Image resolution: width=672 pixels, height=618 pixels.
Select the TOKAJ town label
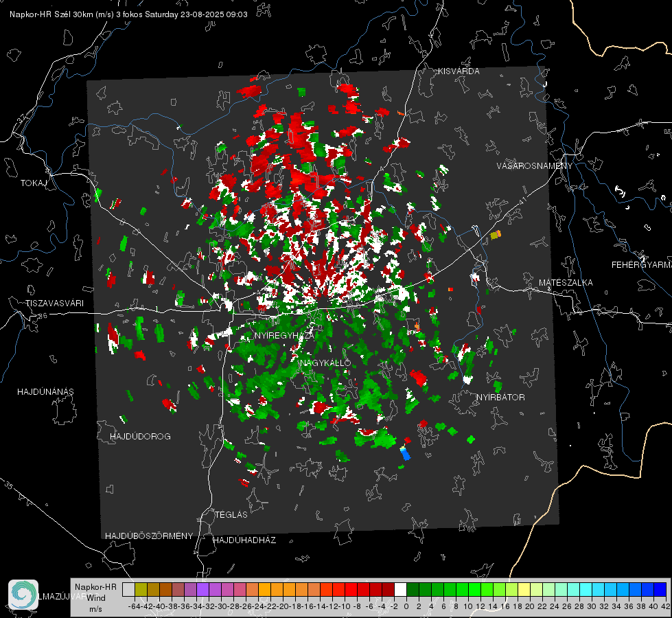click(x=34, y=183)
